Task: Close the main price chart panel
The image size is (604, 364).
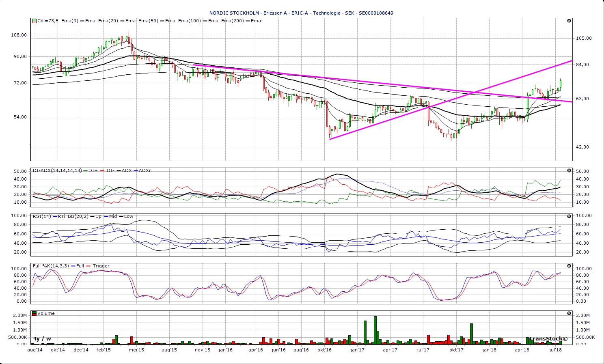Action: click(569, 21)
